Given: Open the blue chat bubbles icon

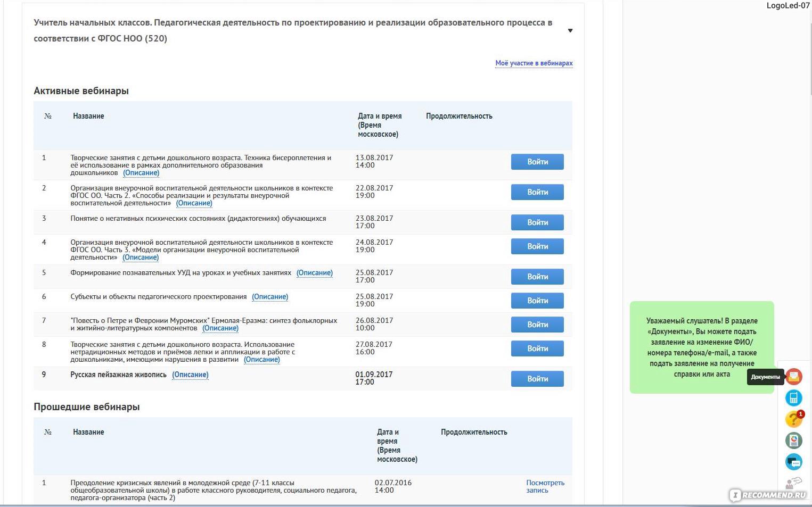Looking at the screenshot, I should [x=794, y=462].
